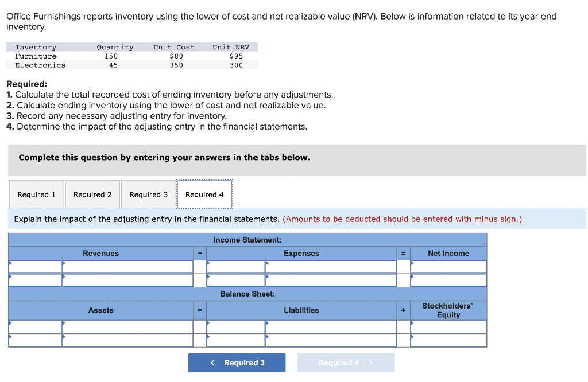The height and width of the screenshot is (382, 588).
Task: Switch to the Required 2 tab
Action: click(92, 194)
